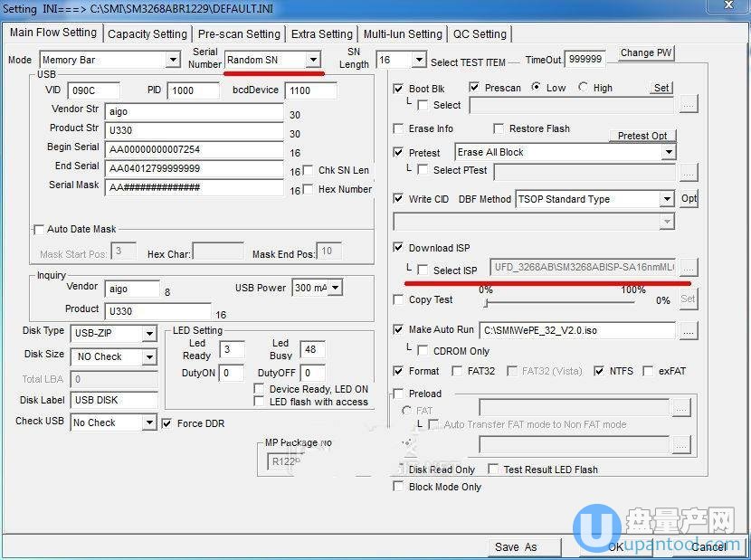Uncheck the Download ISP checkbox
The width and height of the screenshot is (751, 560).
(x=399, y=248)
